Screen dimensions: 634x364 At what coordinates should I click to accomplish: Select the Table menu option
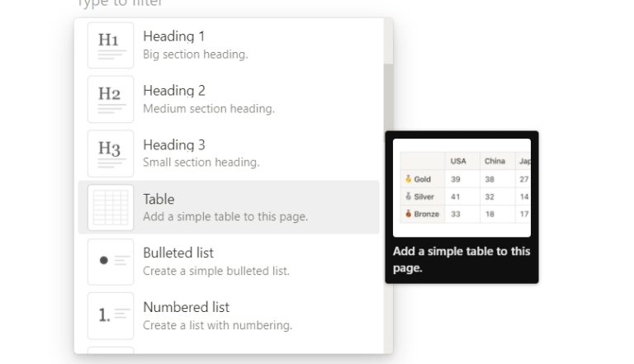158,199
